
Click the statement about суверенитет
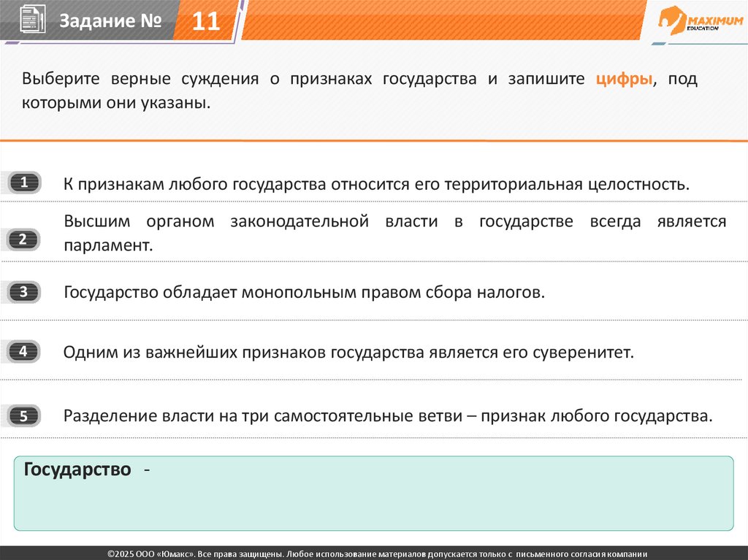[348, 352]
